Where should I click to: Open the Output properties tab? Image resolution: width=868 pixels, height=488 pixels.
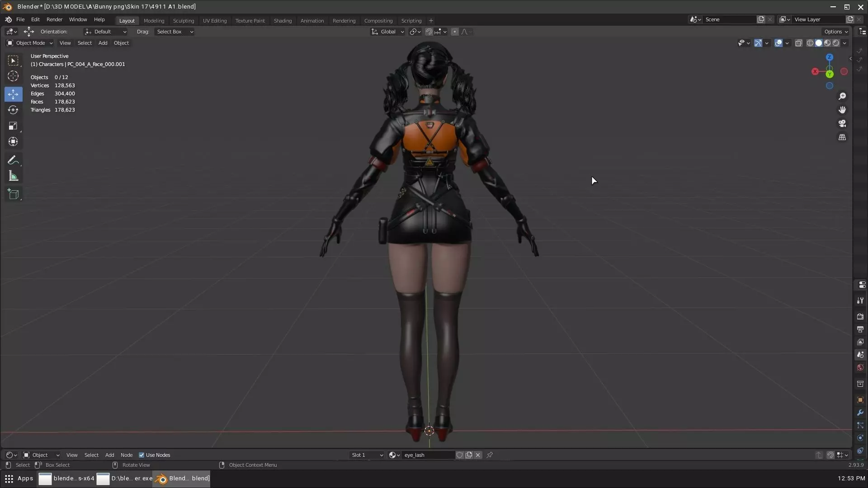pos(860,329)
